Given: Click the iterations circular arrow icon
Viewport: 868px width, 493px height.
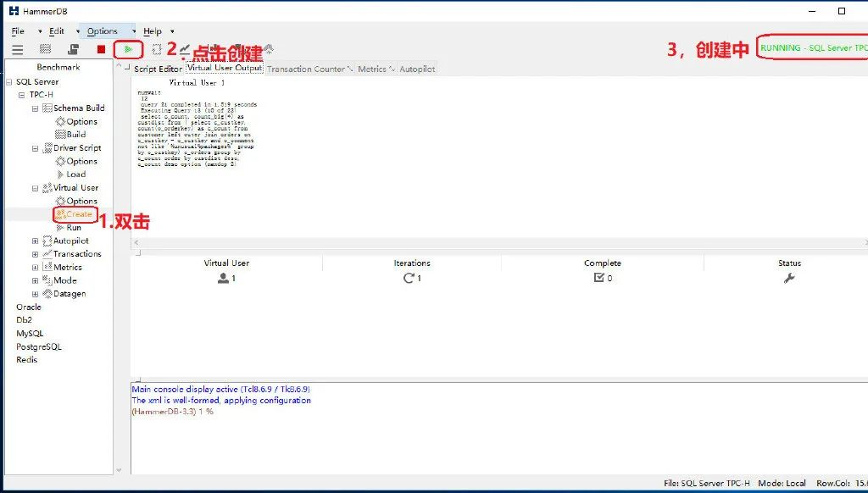Looking at the screenshot, I should 409,278.
